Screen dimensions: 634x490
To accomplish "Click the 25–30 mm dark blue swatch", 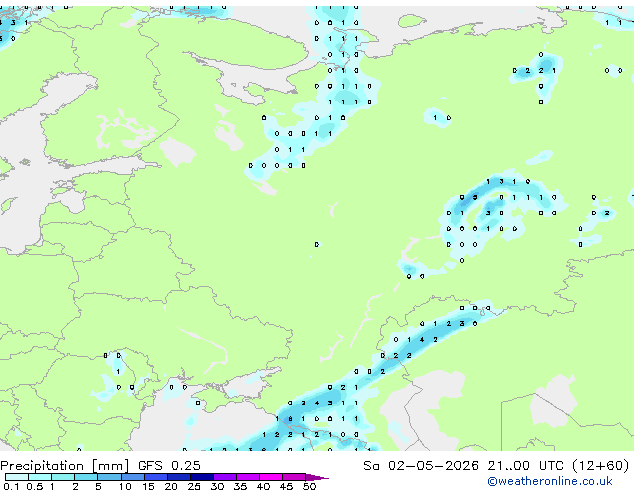I will pos(202,477).
